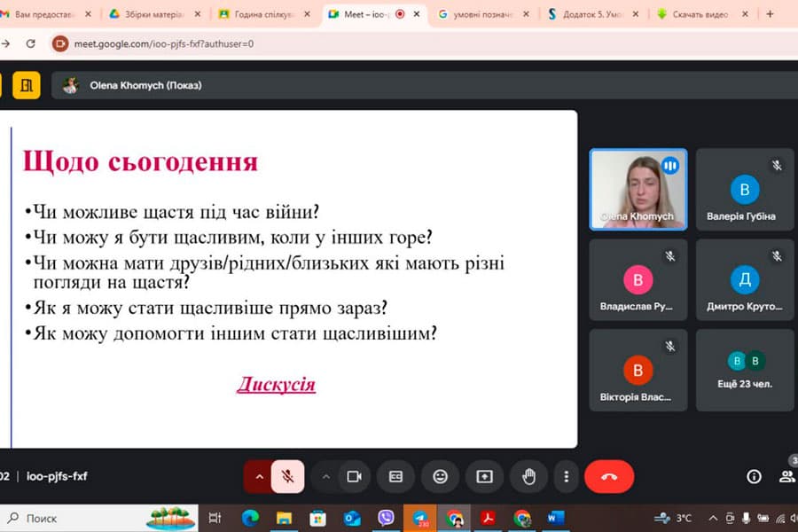Click the present screen icon
The image size is (798, 532).
pos(484,476)
